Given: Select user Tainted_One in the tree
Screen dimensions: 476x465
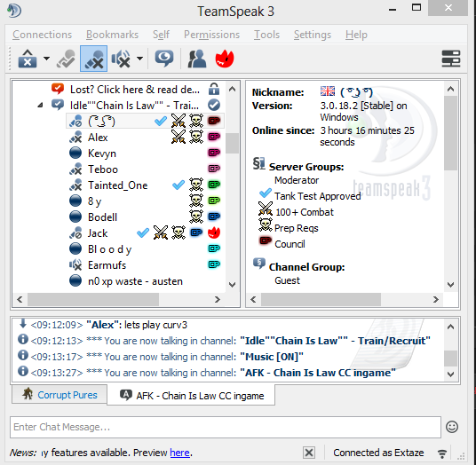Looking at the screenshot, I should 118,185.
